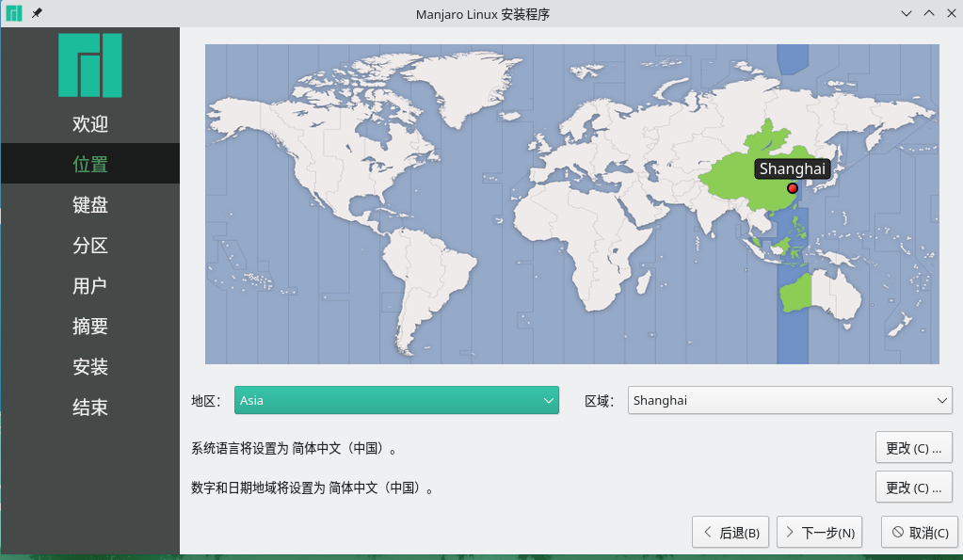963x560 pixels.
Task: Select the 结束 step in sidebar
Action: pyautogui.click(x=90, y=408)
